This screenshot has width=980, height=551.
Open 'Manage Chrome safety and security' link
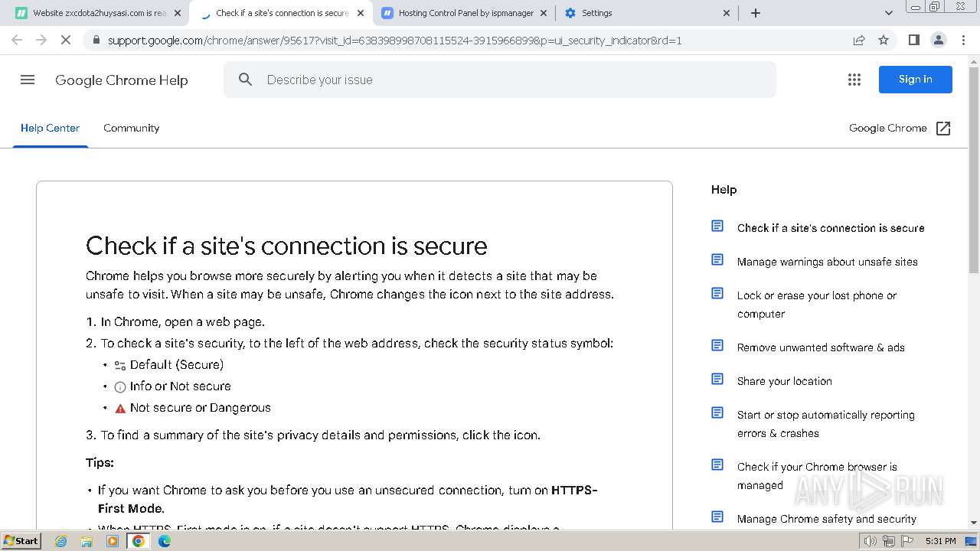[827, 519]
